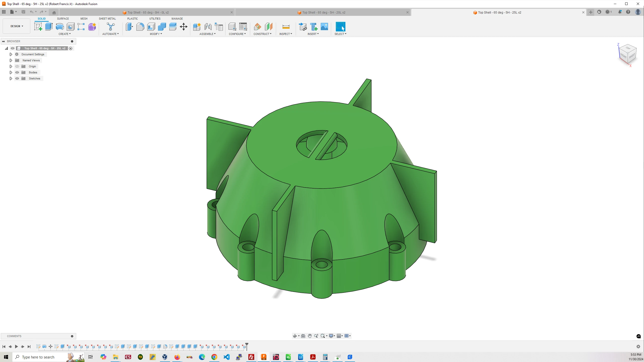Screen dimensions: 644x362
Task: Open the CONSTRUCT dropdown menu
Action: click(262, 34)
